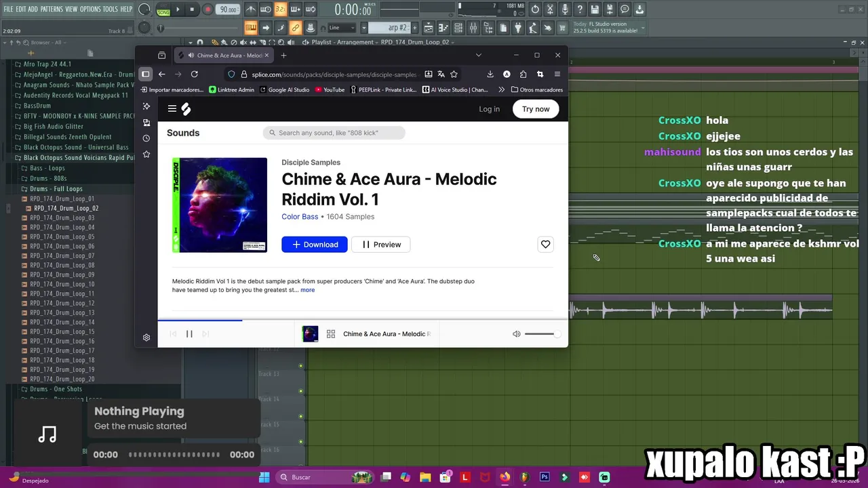Click the Log in link
This screenshot has width=868, height=488.
click(489, 109)
